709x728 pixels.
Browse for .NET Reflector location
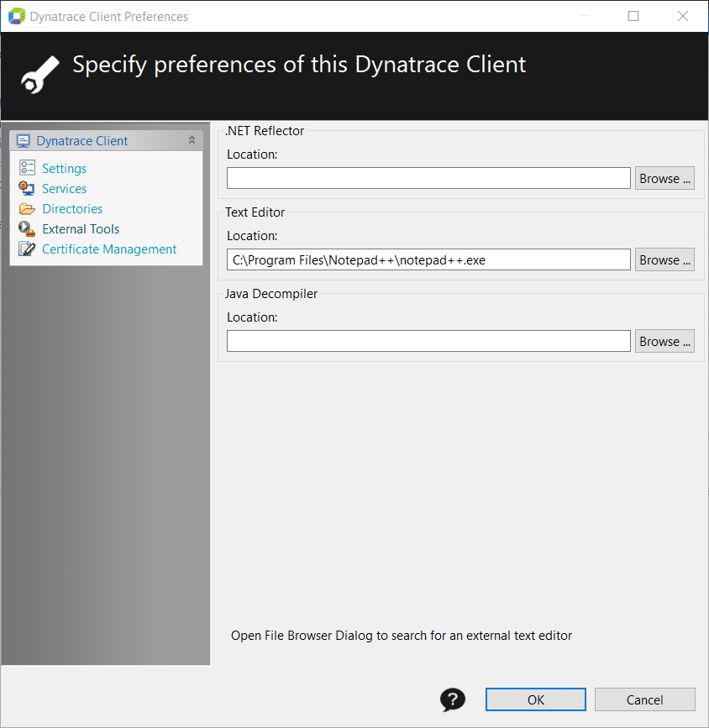point(664,178)
